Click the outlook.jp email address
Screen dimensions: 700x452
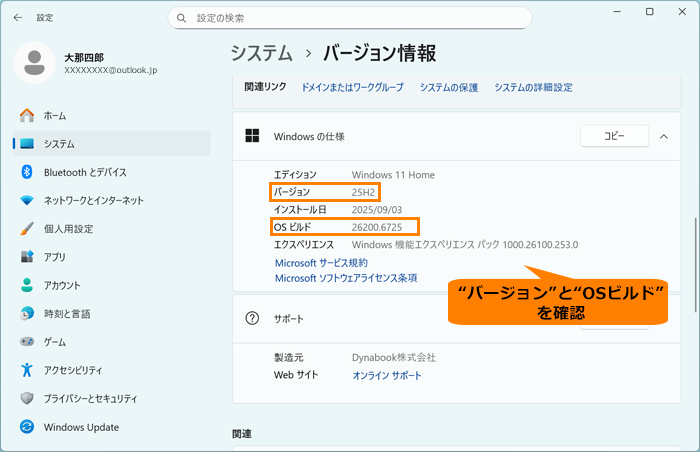pos(111,70)
